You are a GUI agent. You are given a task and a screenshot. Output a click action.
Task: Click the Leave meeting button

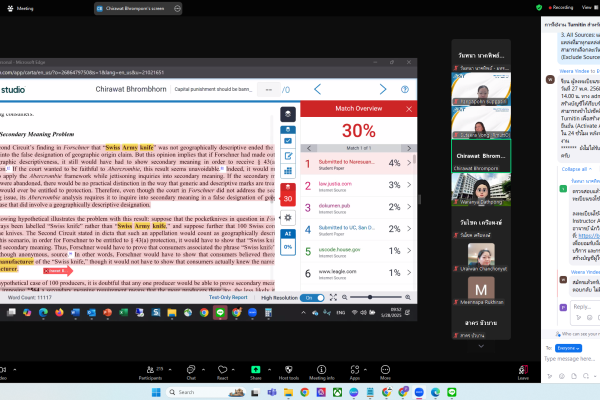523,372
